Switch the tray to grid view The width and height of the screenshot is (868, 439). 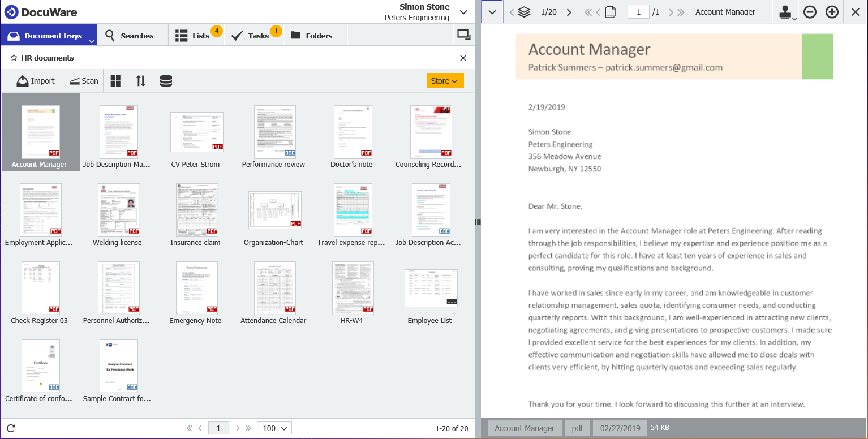click(x=115, y=81)
